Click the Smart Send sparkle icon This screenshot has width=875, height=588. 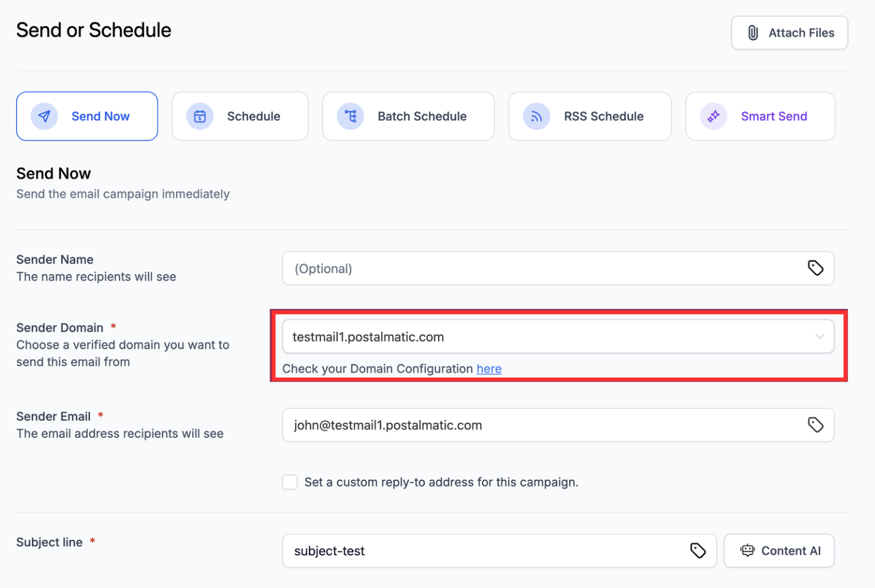click(713, 116)
